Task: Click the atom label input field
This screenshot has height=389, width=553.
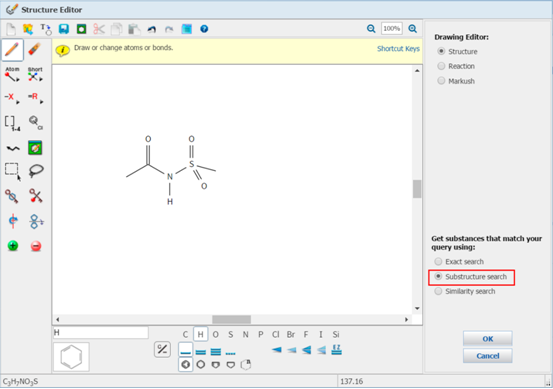Action: pyautogui.click(x=101, y=333)
